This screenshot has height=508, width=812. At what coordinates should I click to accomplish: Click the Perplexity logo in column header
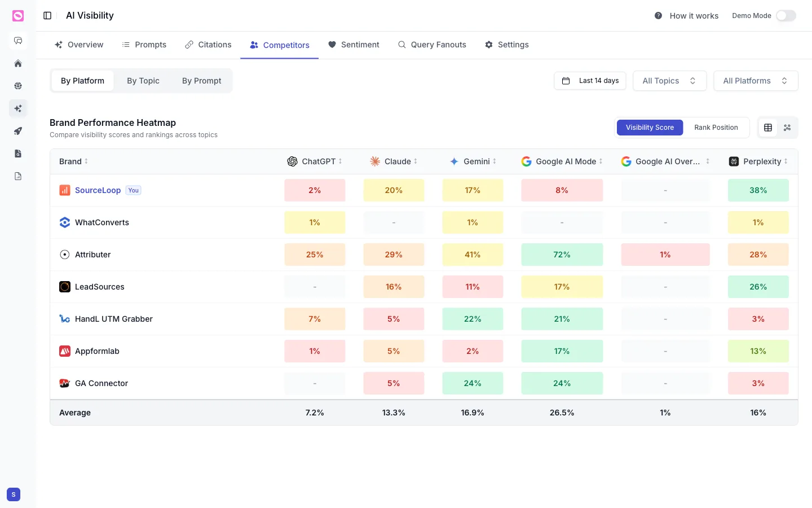(x=734, y=161)
